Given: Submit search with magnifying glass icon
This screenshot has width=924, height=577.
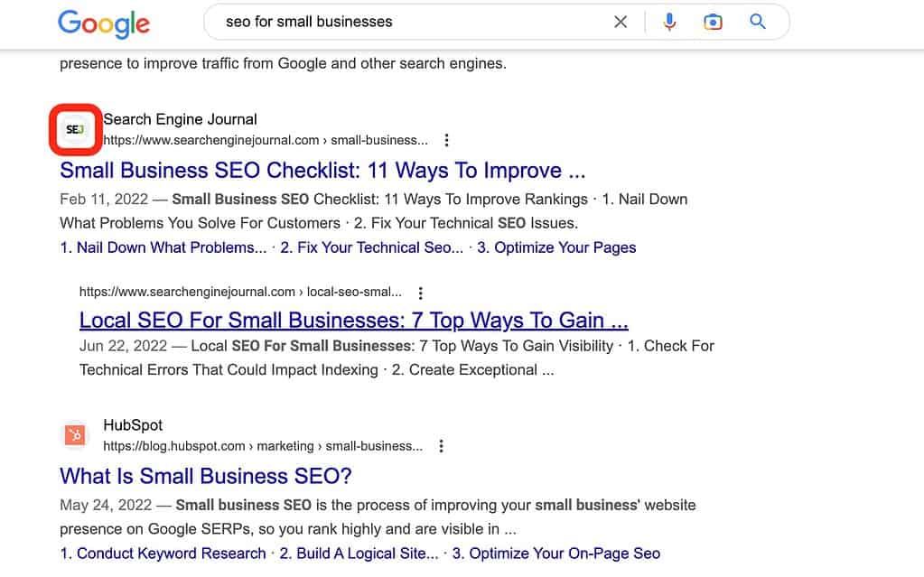Looking at the screenshot, I should 758,22.
